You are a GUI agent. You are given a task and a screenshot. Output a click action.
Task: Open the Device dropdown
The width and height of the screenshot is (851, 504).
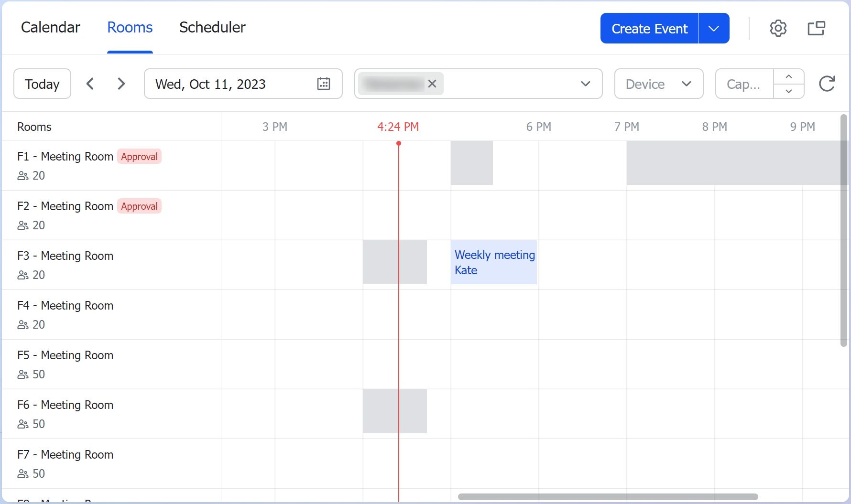tap(658, 84)
